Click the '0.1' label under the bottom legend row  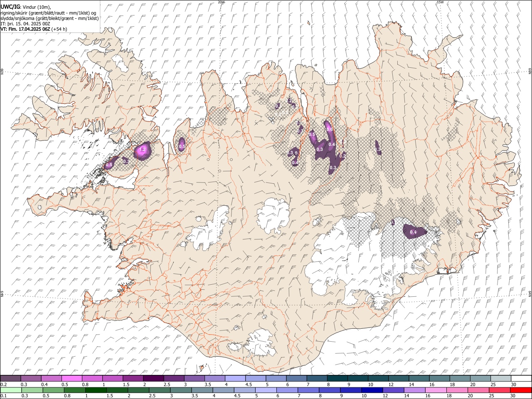click(x=3, y=396)
